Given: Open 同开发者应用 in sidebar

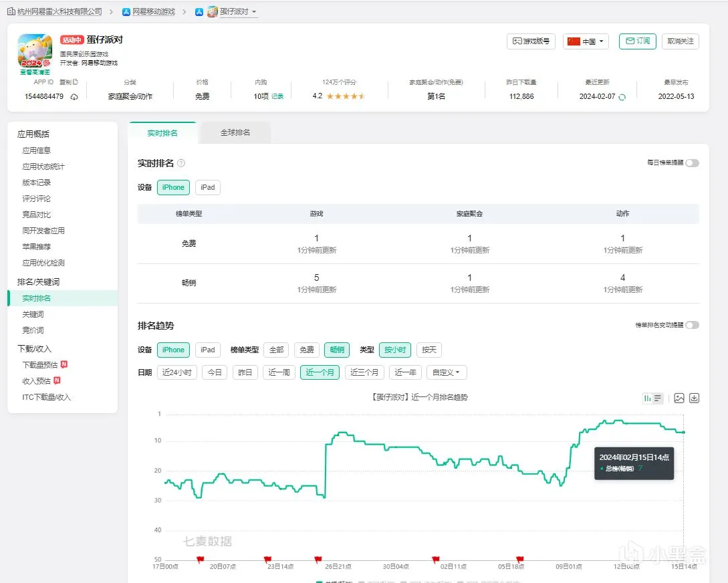Looking at the screenshot, I should point(43,231).
